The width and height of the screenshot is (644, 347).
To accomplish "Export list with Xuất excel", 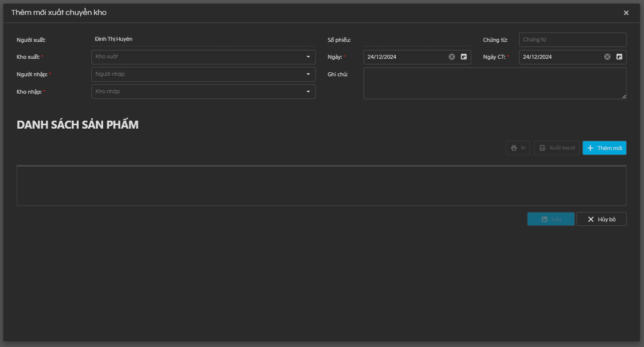I will (x=556, y=148).
